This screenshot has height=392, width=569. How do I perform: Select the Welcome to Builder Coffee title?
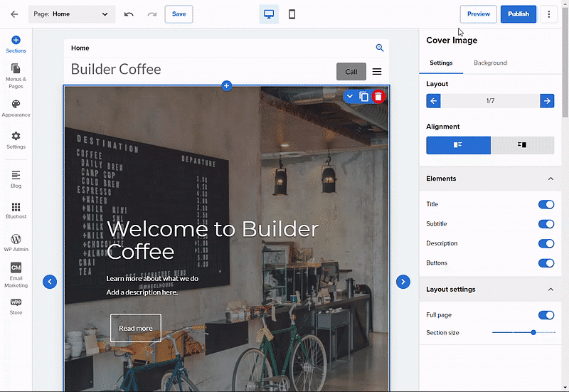tap(213, 240)
